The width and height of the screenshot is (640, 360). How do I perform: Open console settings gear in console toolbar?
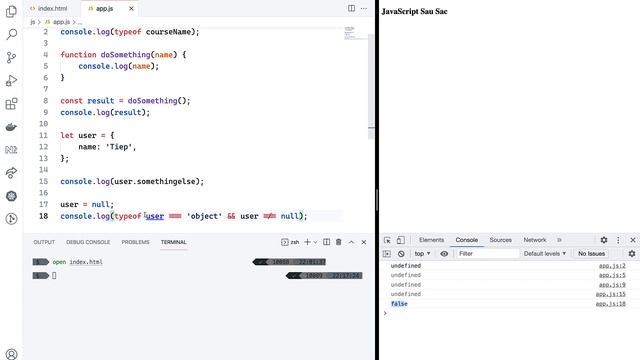click(x=632, y=253)
